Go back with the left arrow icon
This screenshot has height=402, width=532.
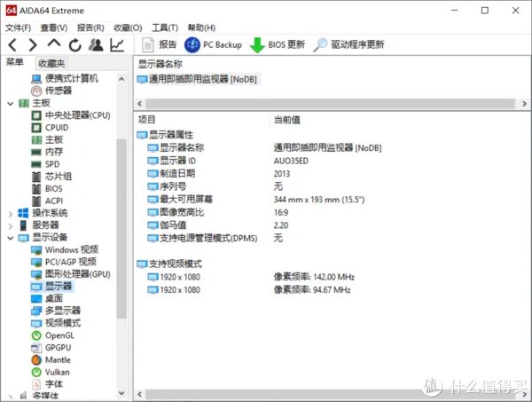tap(13, 45)
